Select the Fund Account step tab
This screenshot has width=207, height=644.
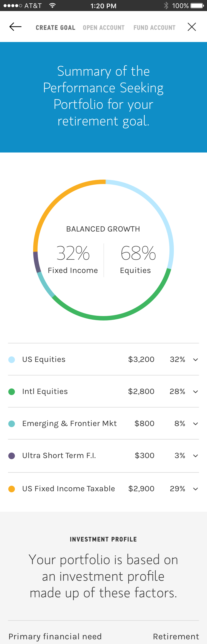coord(154,28)
